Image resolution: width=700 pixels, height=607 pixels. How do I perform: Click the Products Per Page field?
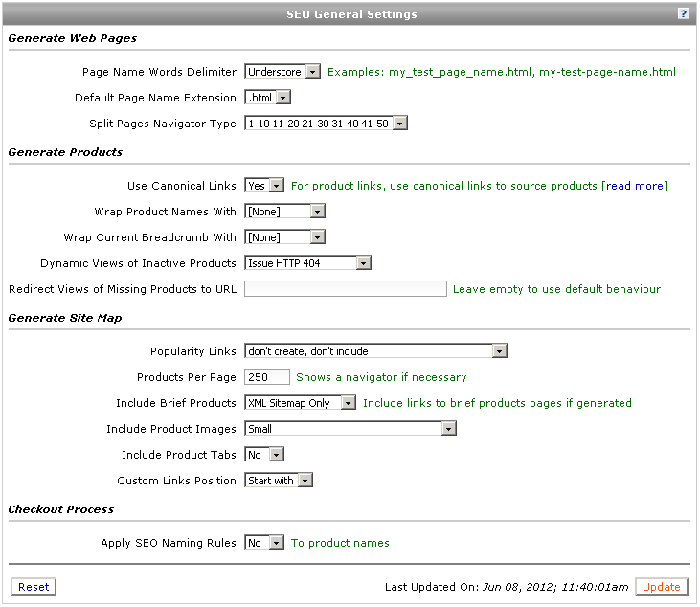tap(267, 377)
